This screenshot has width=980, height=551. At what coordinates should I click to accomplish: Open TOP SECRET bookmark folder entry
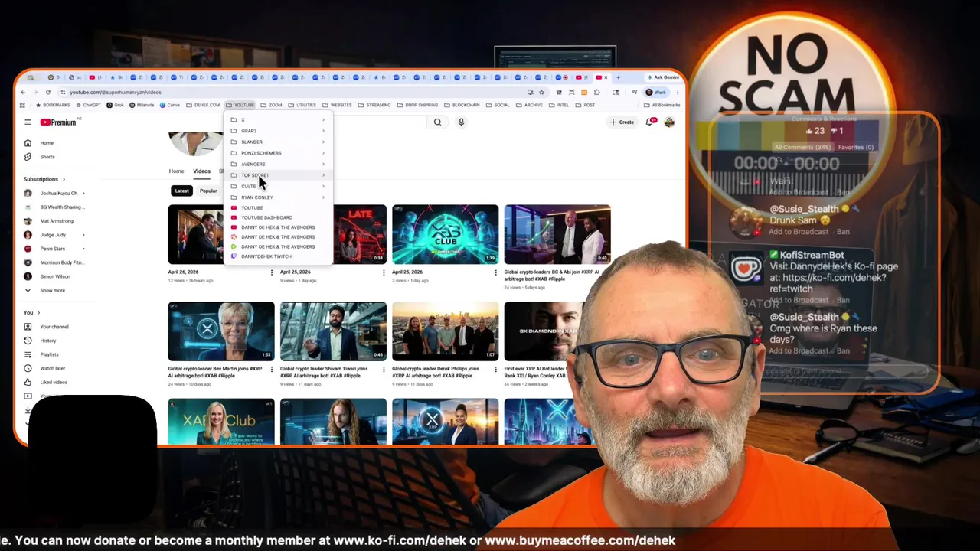(279, 175)
